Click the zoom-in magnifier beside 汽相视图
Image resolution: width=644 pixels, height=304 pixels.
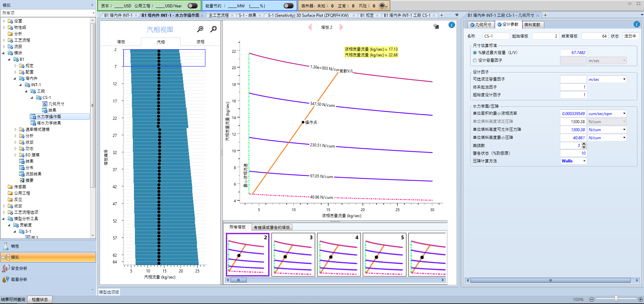tap(200, 29)
